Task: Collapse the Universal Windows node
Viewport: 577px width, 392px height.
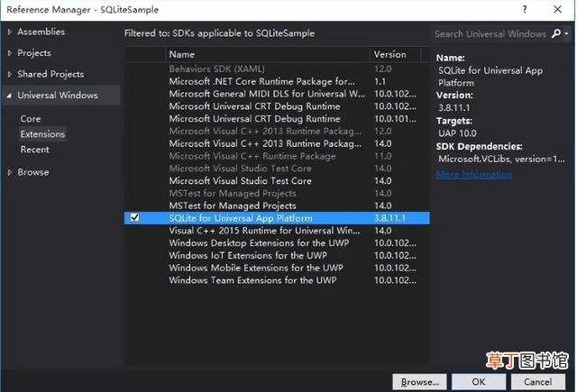Action: (x=9, y=96)
